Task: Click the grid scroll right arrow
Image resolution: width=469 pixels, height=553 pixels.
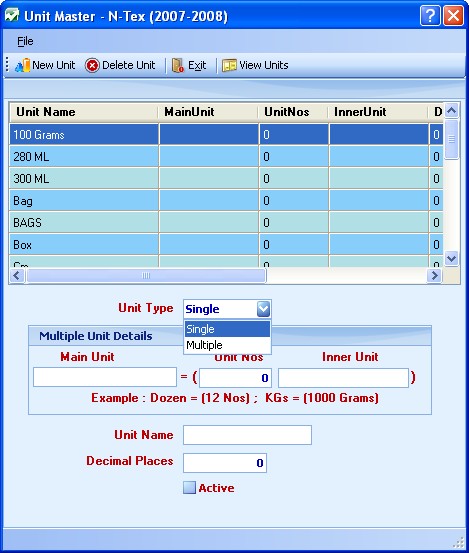Action: pyautogui.click(x=434, y=275)
